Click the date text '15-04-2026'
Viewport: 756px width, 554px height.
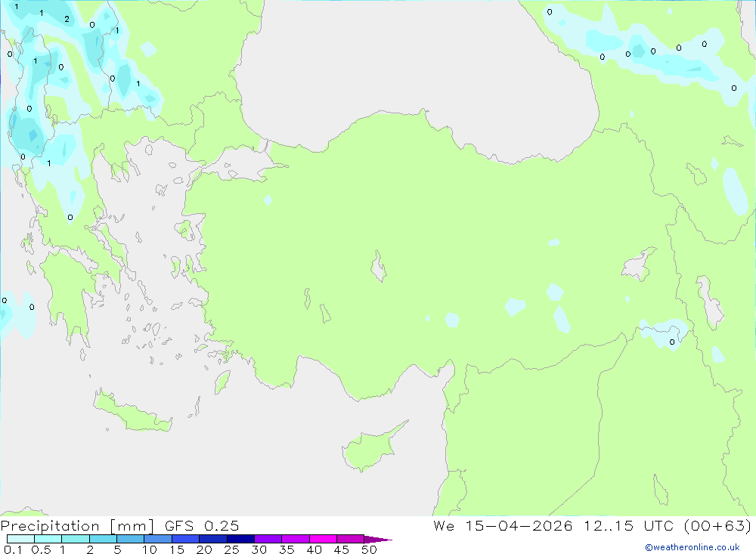point(519,525)
